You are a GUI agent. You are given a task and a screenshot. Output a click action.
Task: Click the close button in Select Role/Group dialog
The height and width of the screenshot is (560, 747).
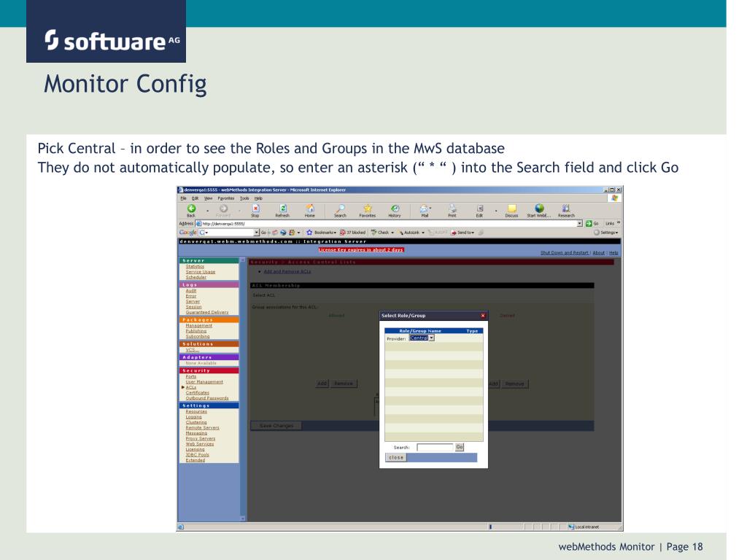point(396,458)
